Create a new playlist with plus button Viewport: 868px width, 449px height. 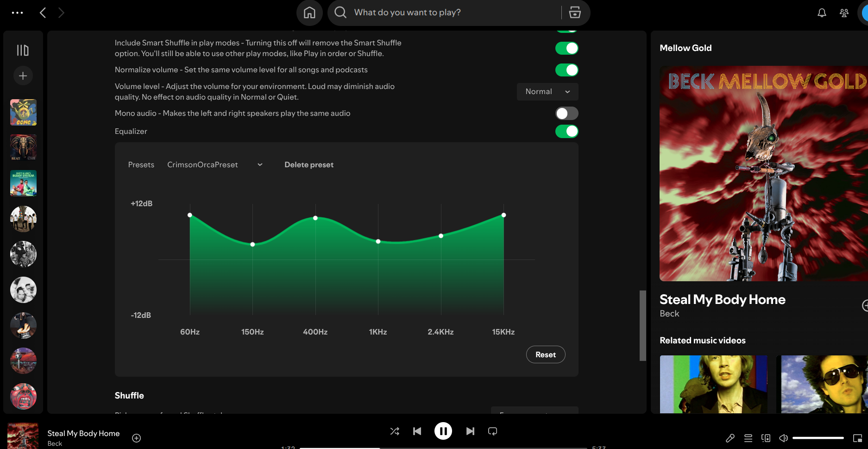pyautogui.click(x=23, y=76)
